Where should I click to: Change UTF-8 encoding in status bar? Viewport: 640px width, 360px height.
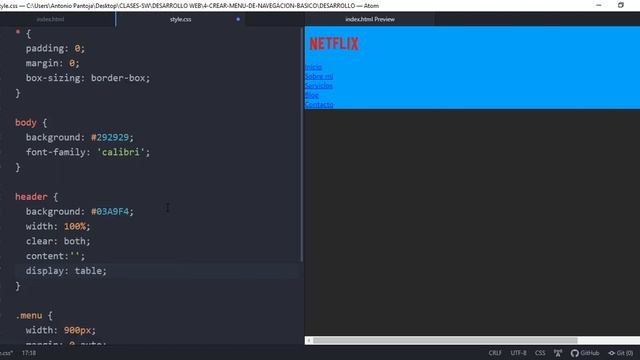click(x=518, y=353)
